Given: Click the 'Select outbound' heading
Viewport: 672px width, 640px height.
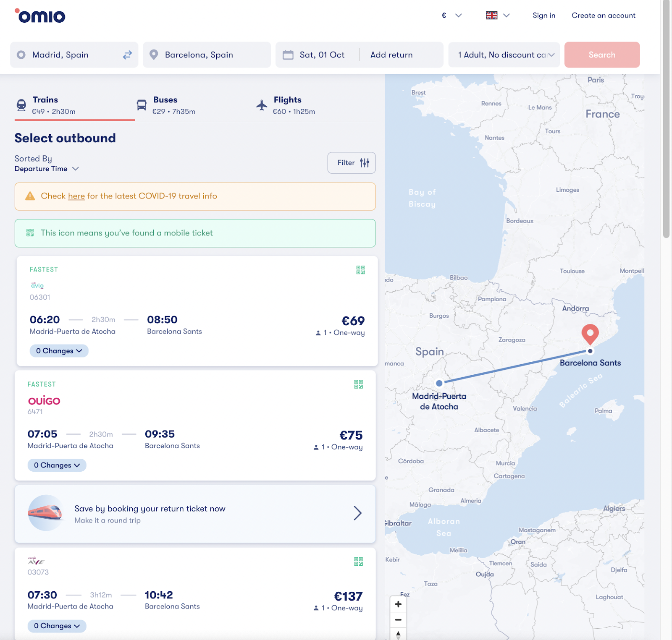Looking at the screenshot, I should click(65, 138).
